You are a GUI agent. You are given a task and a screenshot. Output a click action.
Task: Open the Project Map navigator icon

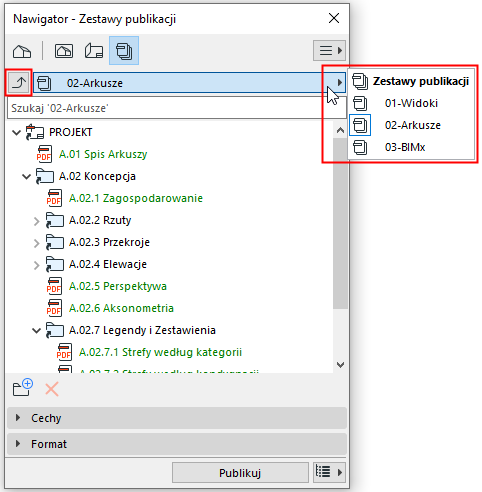[22, 51]
